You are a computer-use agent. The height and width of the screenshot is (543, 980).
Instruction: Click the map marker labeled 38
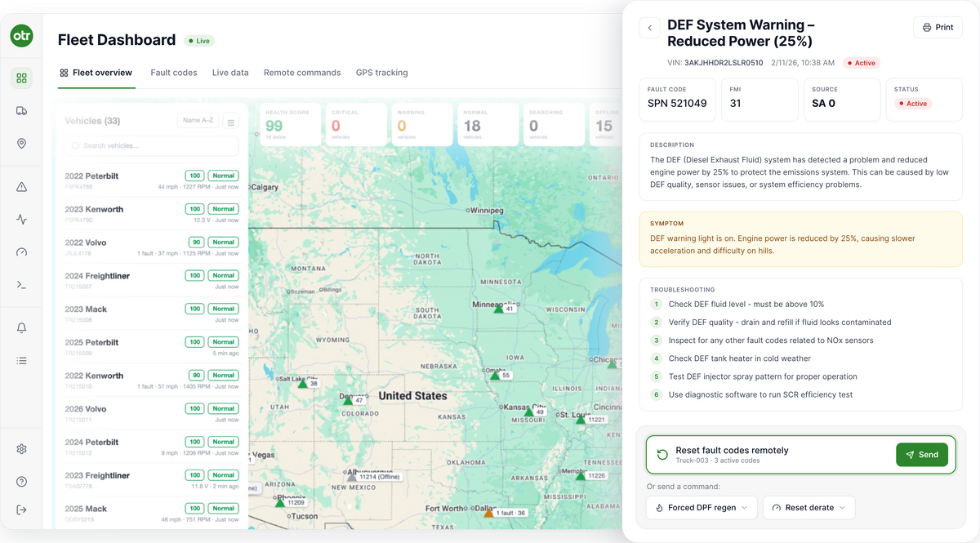click(x=302, y=383)
